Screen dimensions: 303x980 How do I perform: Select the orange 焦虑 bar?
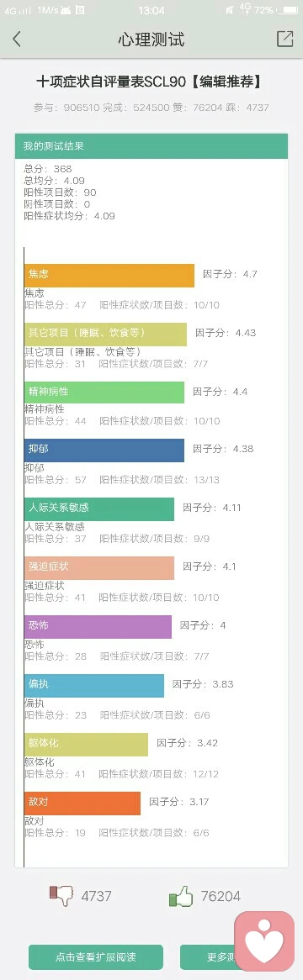(x=109, y=275)
